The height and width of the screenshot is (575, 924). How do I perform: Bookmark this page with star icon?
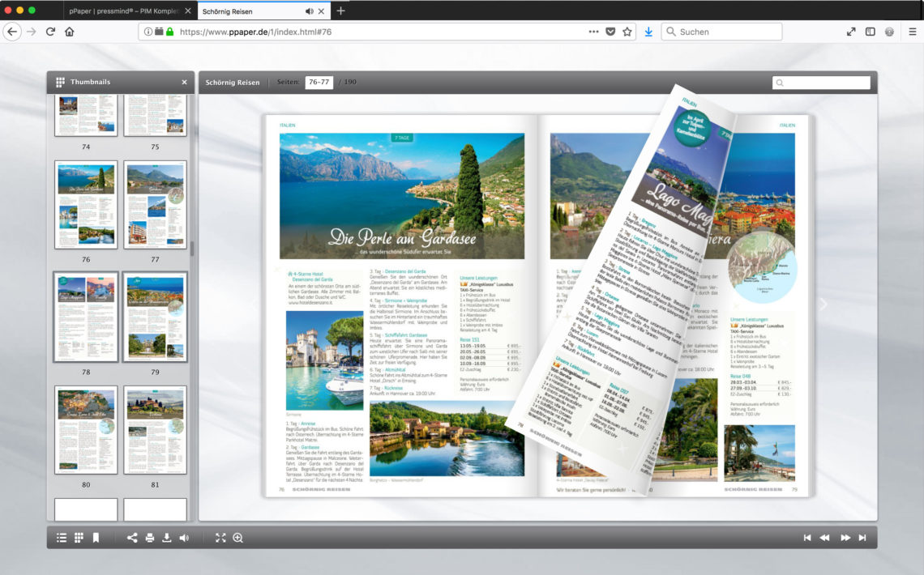627,32
